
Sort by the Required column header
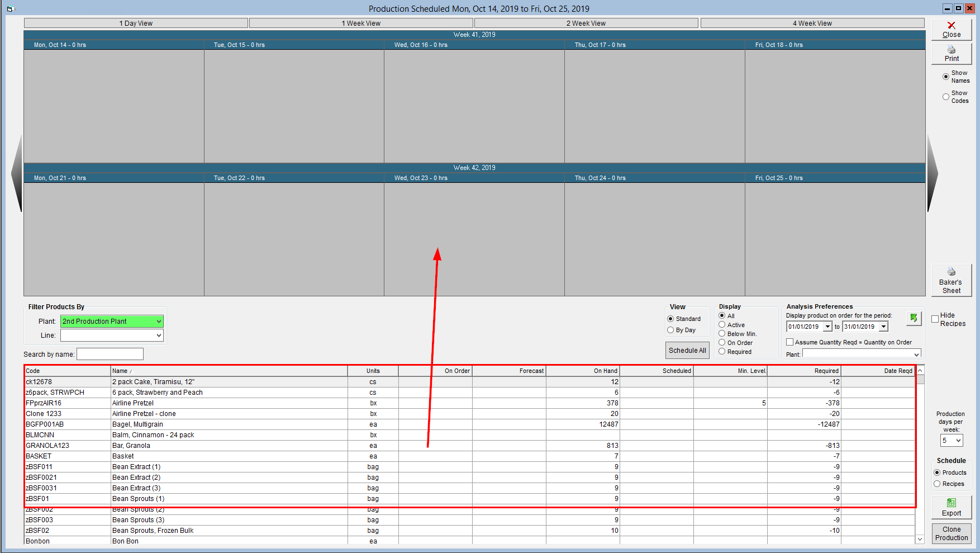[804, 371]
